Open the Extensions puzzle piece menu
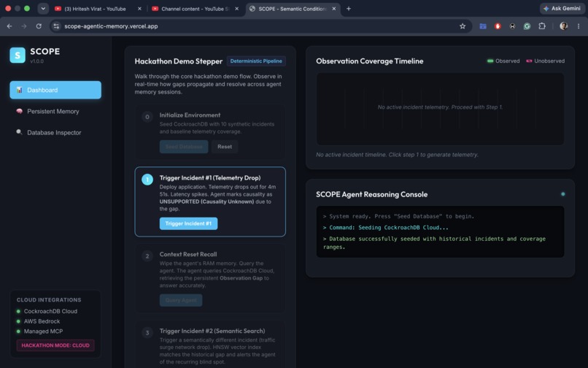 coord(542,26)
